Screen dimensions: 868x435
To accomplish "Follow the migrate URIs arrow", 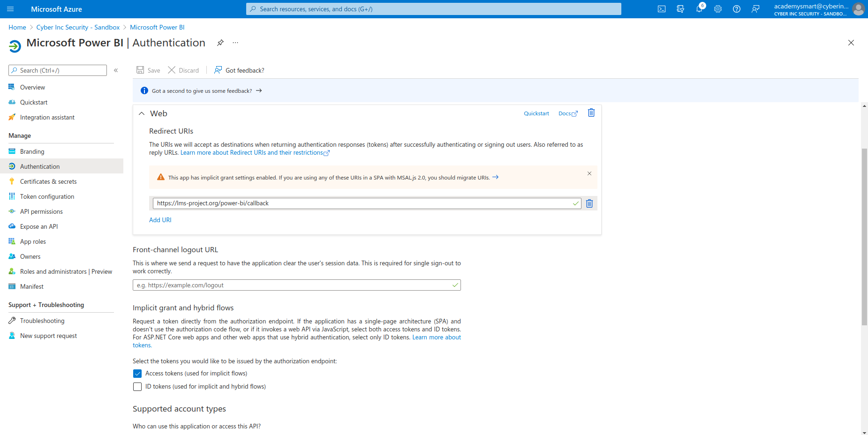I will pyautogui.click(x=495, y=177).
